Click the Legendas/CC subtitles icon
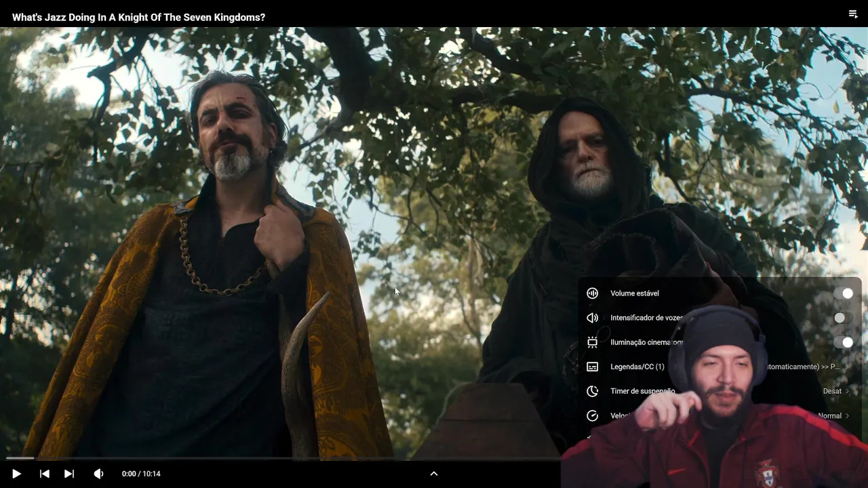The width and height of the screenshot is (868, 488). pos(592,367)
